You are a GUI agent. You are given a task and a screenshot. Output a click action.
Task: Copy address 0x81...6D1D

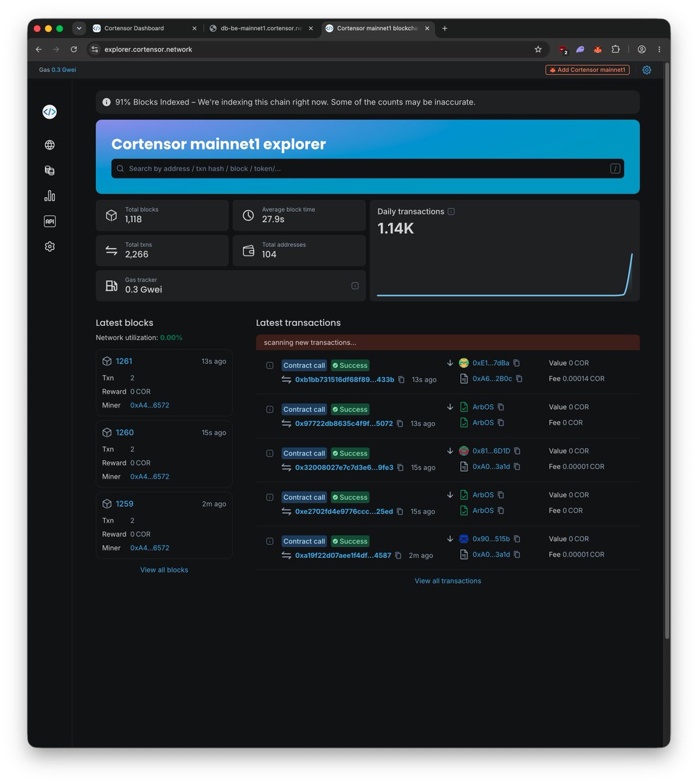[517, 451]
